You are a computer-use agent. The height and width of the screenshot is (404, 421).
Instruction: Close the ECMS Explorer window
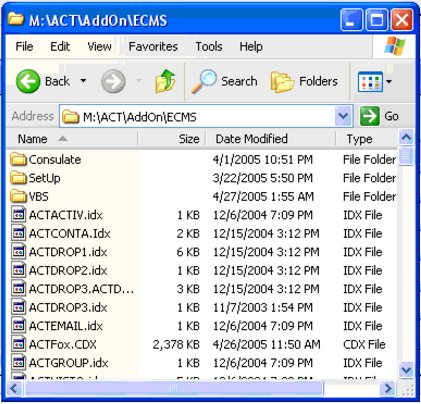(402, 20)
